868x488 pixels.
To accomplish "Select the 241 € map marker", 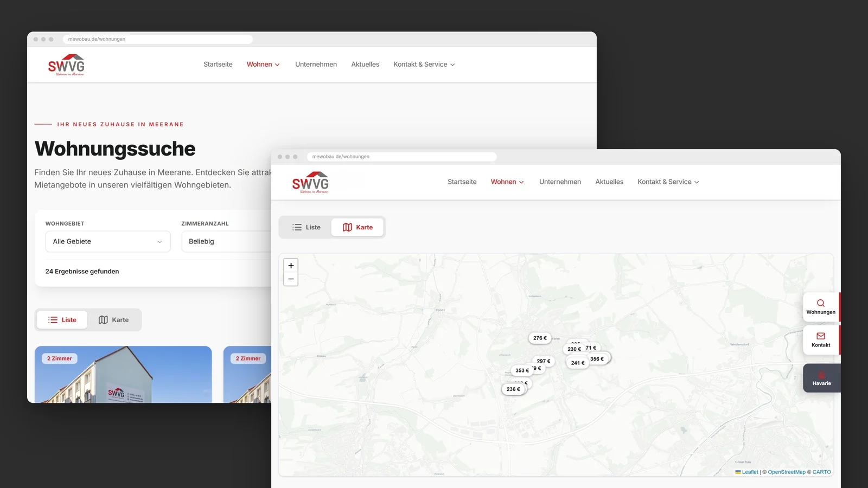I will (x=578, y=363).
